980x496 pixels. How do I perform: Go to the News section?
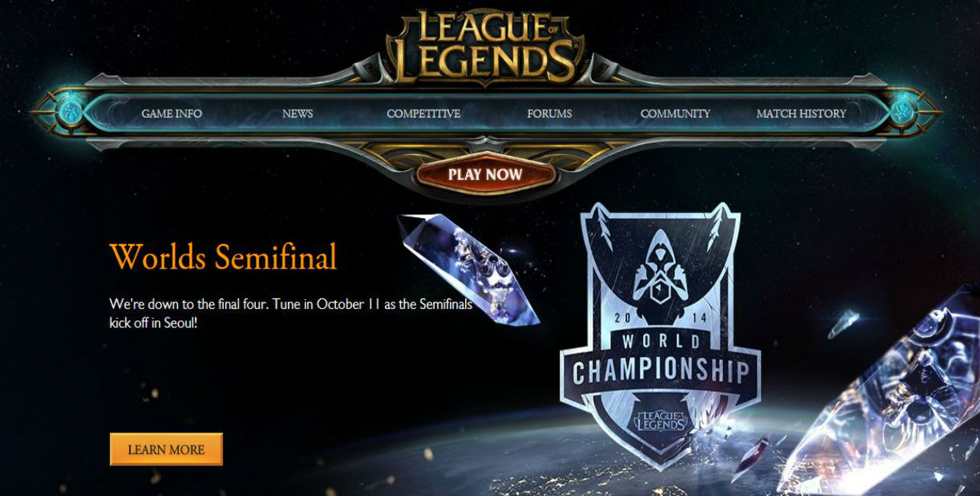coord(297,113)
